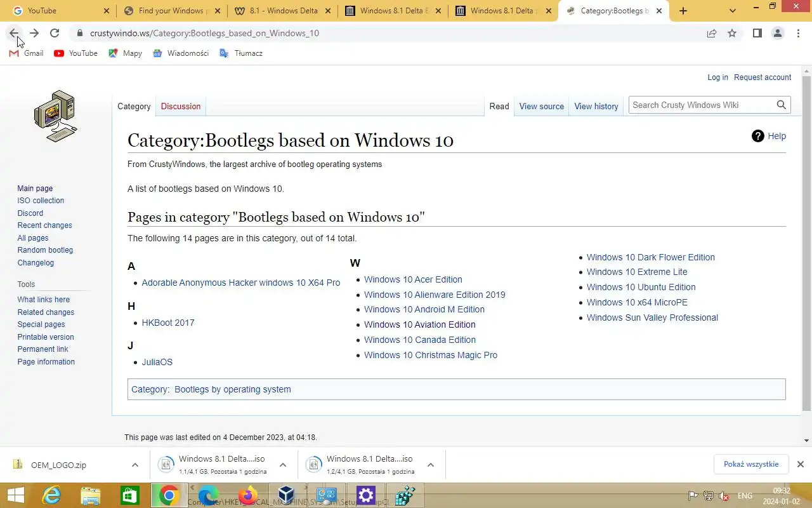Click the address bar URL
The width and height of the screenshot is (812, 508).
[204, 33]
